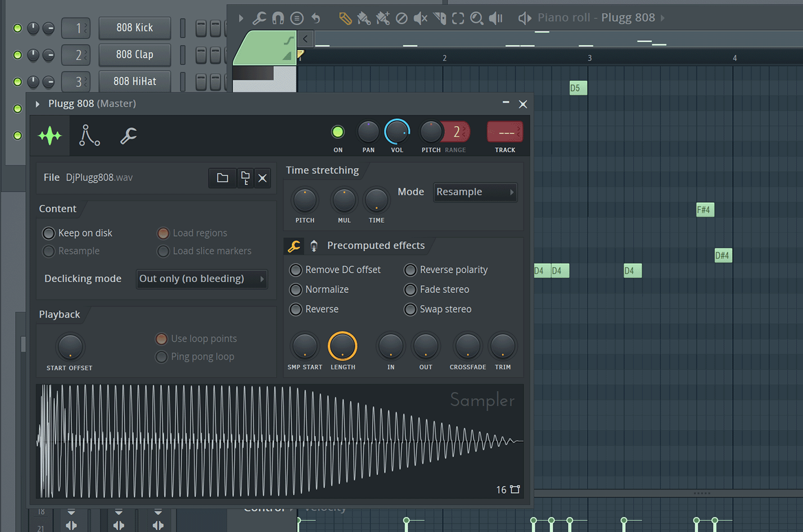The image size is (803, 532).
Task: Expand the Plugg 808 channel menu arrow
Action: (38, 104)
